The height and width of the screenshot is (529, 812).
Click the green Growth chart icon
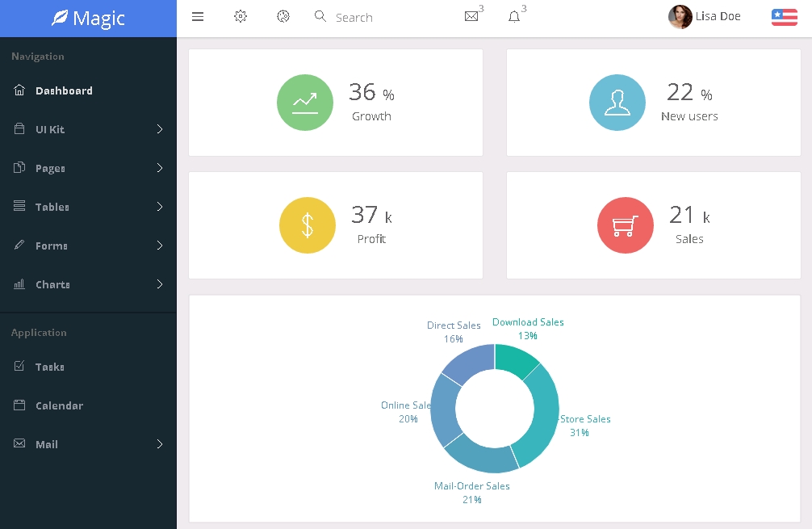pos(305,103)
